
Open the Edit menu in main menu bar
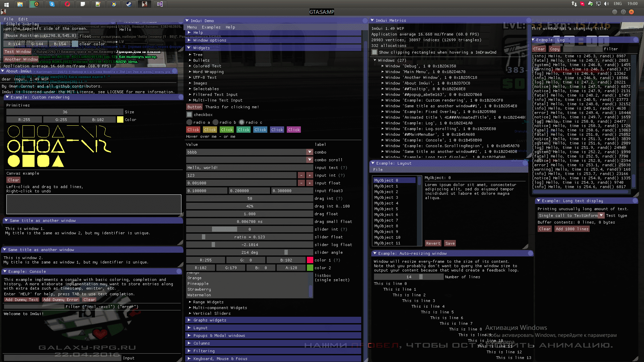point(23,19)
